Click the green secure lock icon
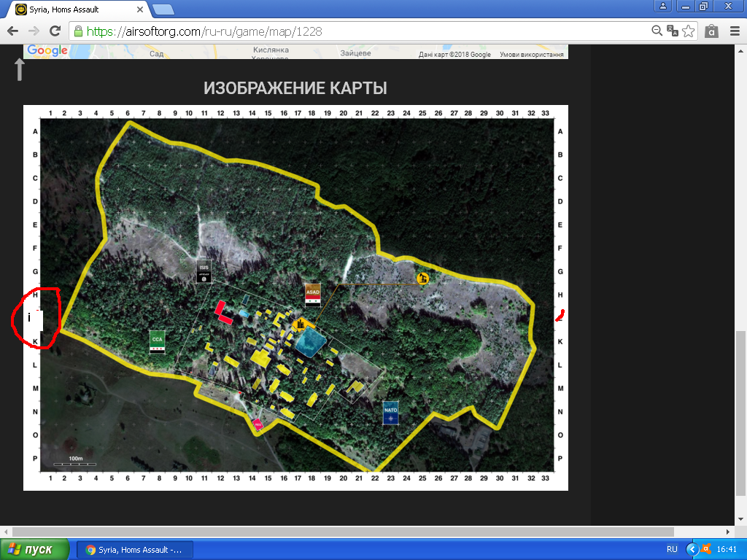 [x=78, y=31]
